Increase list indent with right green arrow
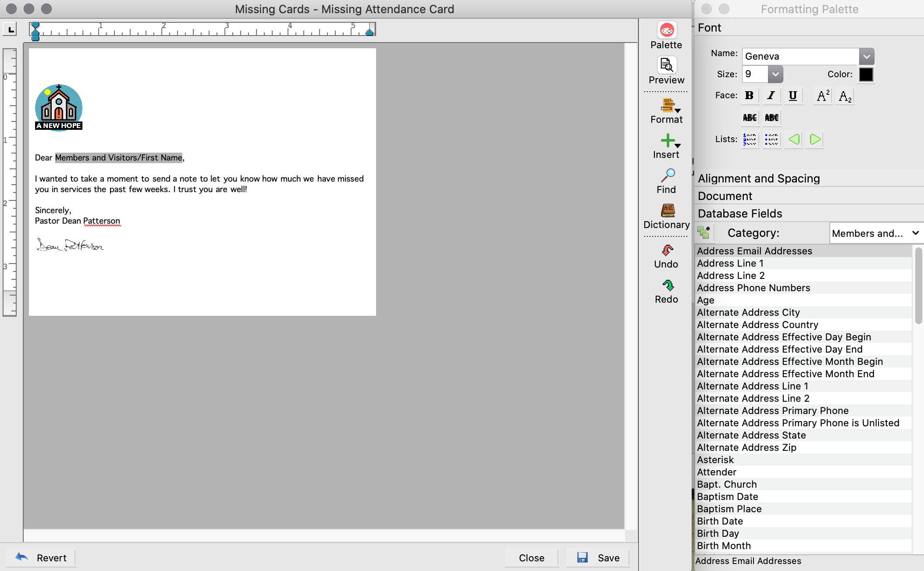Screen dimensions: 924x571 [815, 139]
